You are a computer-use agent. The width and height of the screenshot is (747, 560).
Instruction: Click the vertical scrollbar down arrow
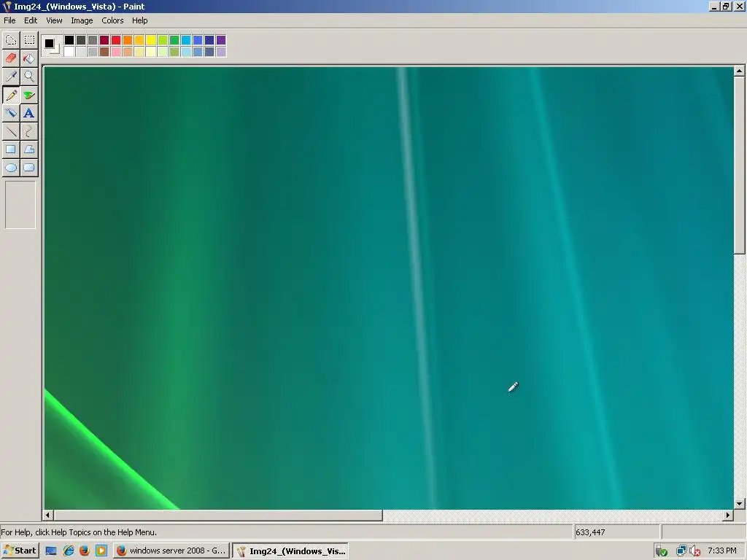click(x=739, y=503)
